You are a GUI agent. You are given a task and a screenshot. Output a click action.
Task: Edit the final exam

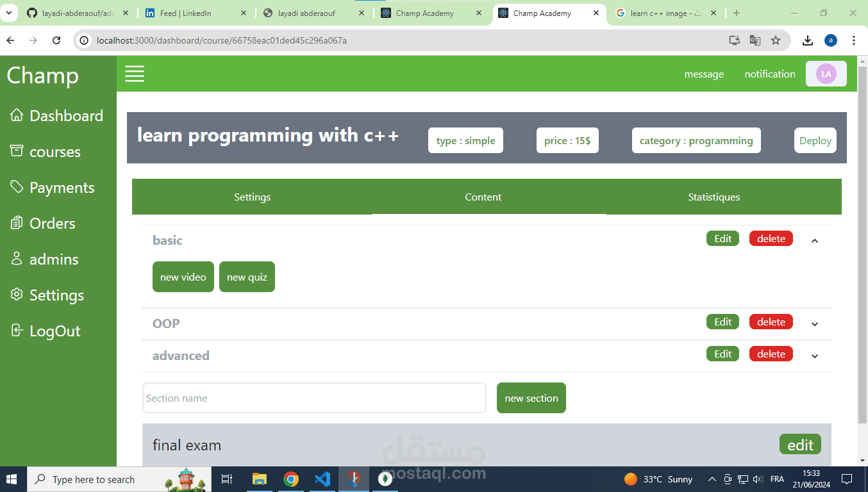coord(800,445)
